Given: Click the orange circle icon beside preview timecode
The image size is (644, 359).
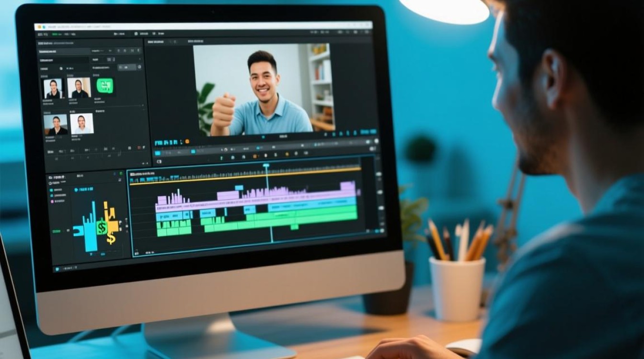Looking at the screenshot, I should 187,142.
